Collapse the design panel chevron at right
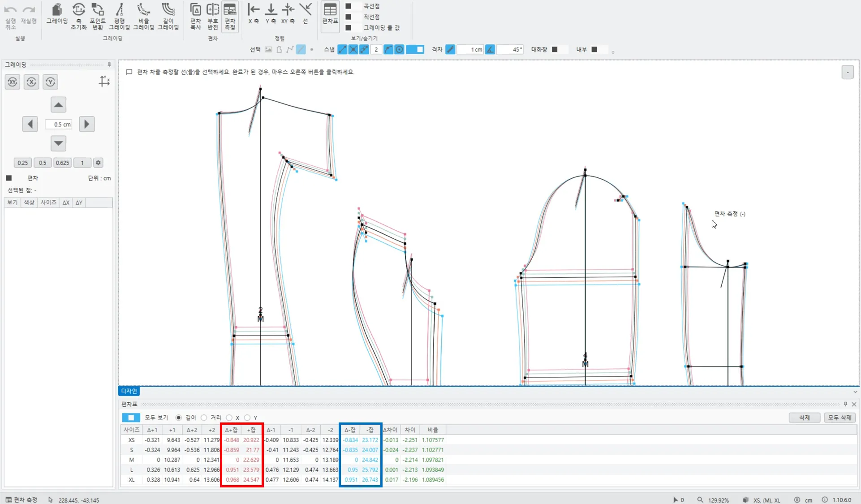Screen dimensions: 861x504 point(855,392)
